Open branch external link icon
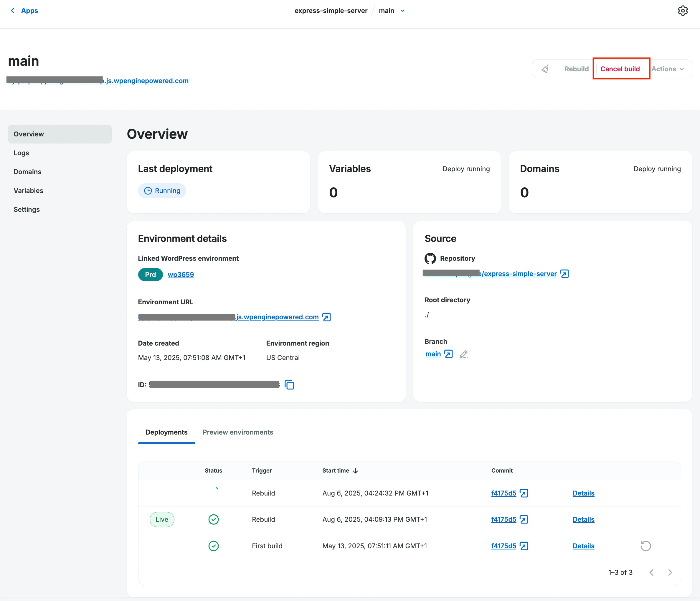The height and width of the screenshot is (601, 700). [448, 354]
